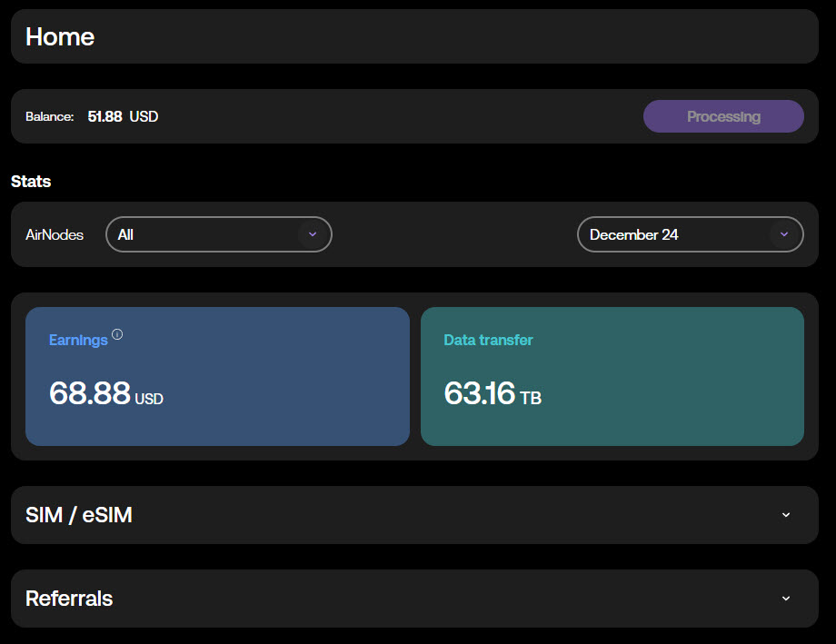The image size is (836, 644).
Task: Click the Processing button
Action: (723, 116)
